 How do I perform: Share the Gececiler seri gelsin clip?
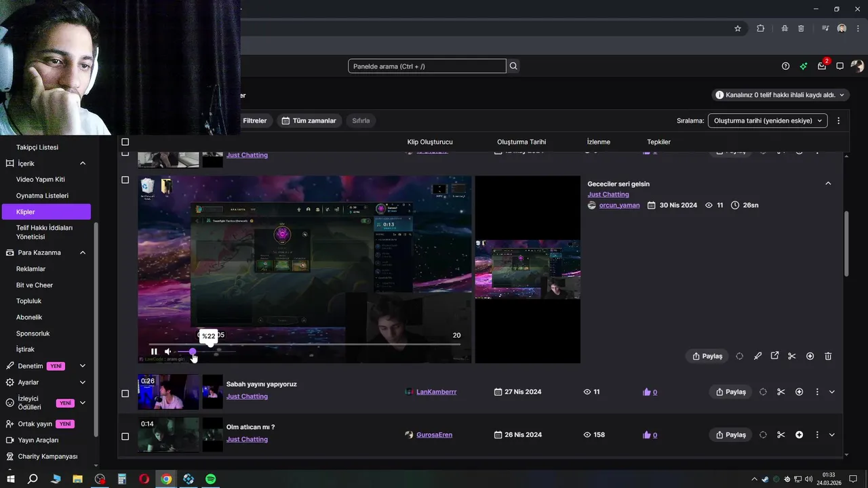coord(707,356)
